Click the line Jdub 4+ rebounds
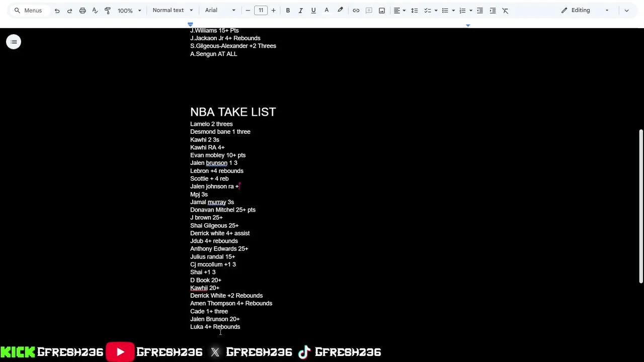Image resolution: width=644 pixels, height=362 pixels. pos(214,241)
